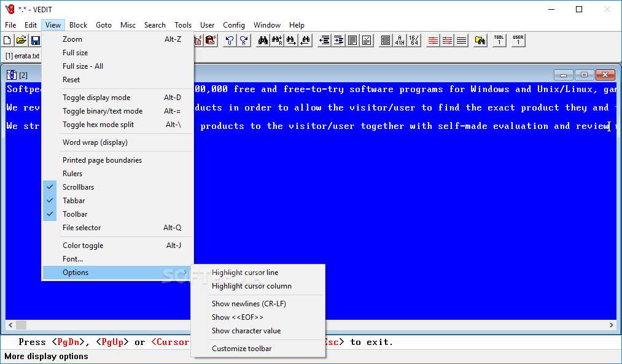The height and width of the screenshot is (364, 622).
Task: Click the indent block icon
Action: (338, 40)
